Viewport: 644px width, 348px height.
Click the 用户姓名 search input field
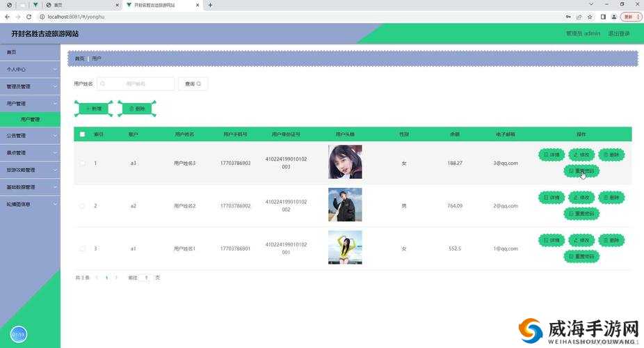(136, 84)
